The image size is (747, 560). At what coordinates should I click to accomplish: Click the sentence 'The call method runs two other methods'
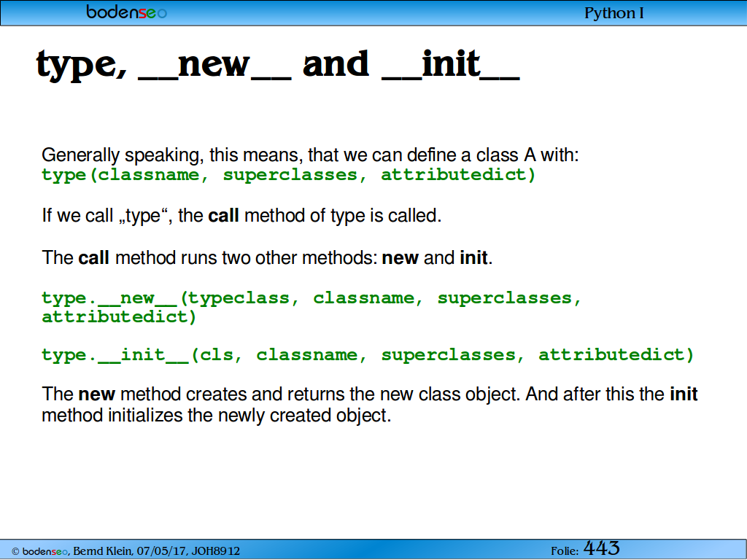[267, 257]
